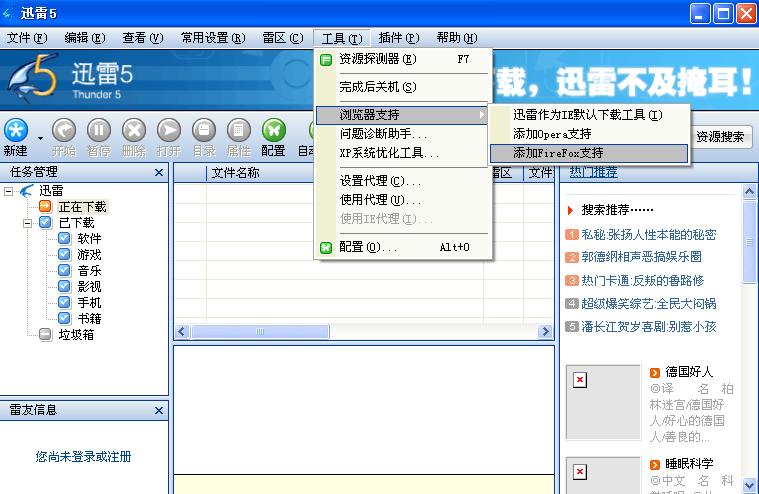
Task: Choose 配置(O)... Alt+O menu item
Action: 403,247
